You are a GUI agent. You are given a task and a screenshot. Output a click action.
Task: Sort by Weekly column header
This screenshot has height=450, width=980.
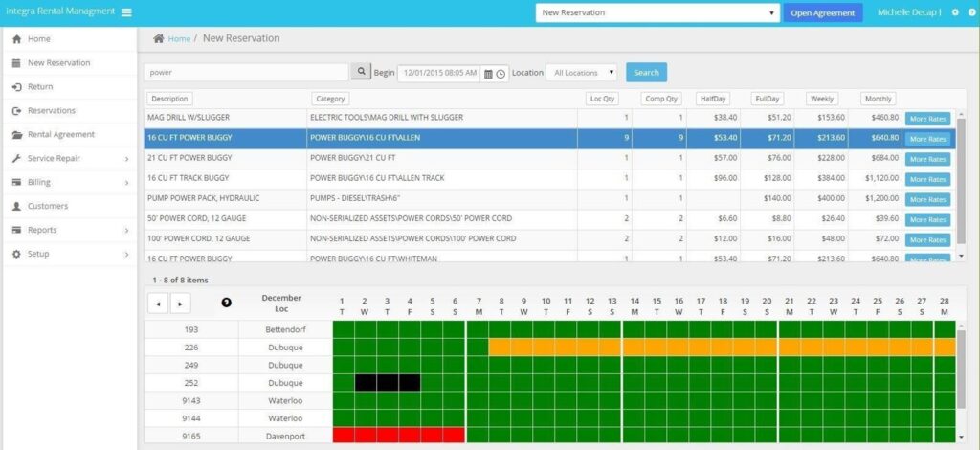click(x=822, y=99)
